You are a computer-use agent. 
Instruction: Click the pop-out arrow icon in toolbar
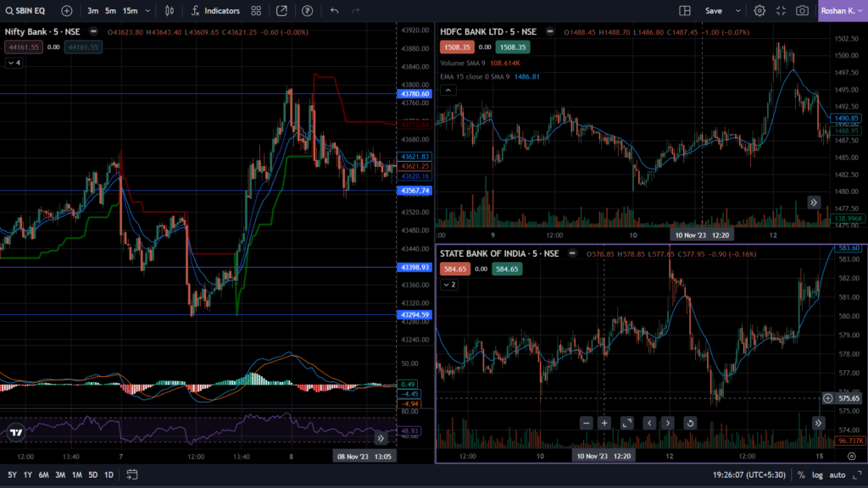pos(281,10)
